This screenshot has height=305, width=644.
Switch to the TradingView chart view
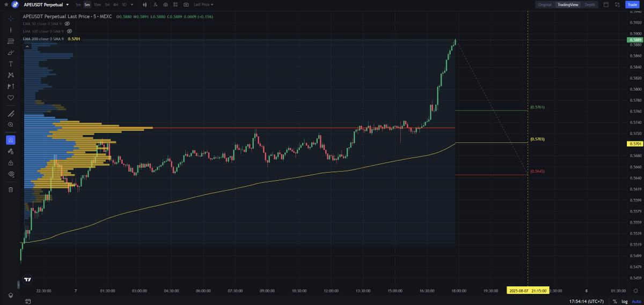pyautogui.click(x=568, y=4)
